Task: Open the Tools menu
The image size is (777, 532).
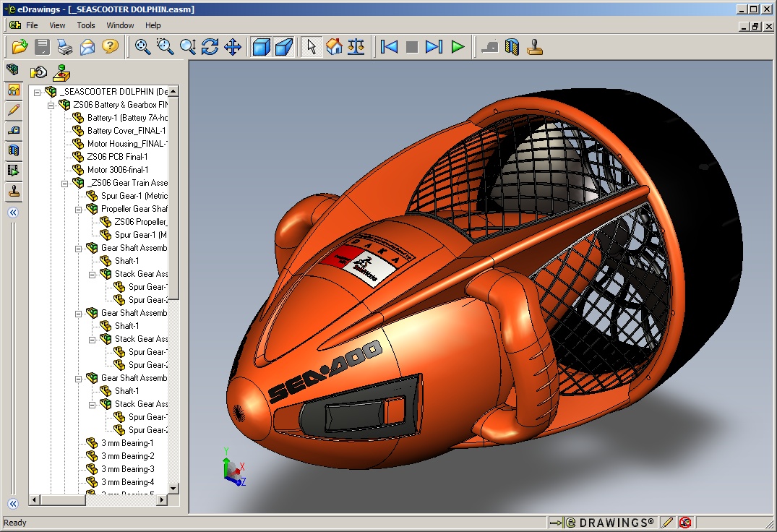Action: (x=86, y=25)
